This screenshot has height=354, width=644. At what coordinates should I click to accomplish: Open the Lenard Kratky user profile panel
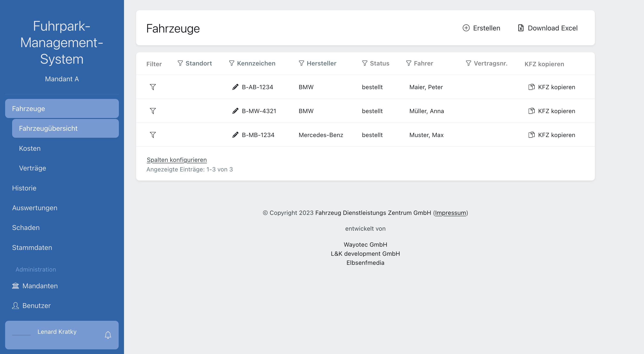pos(57,332)
